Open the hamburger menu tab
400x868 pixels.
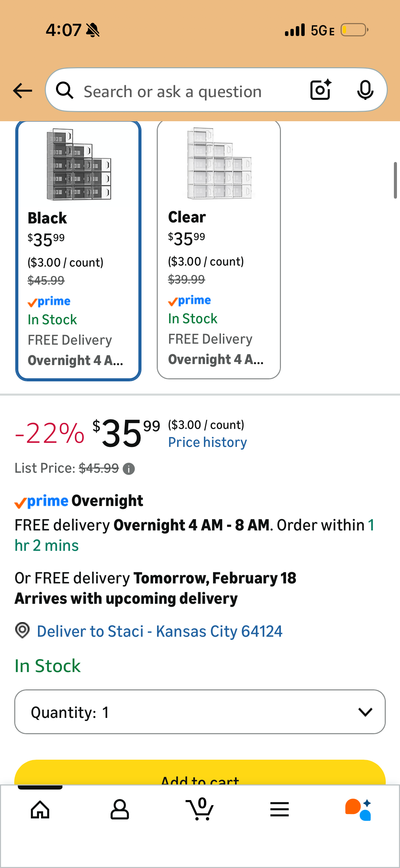point(280,810)
